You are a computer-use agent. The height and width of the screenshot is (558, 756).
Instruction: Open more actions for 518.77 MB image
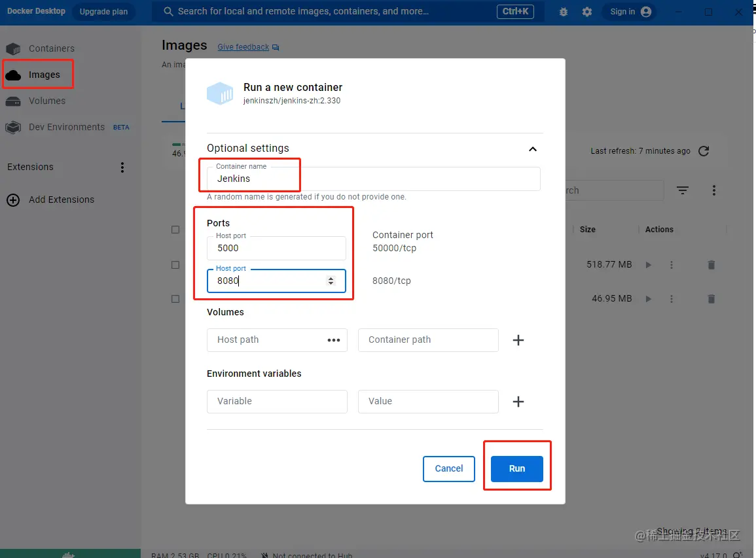671,265
